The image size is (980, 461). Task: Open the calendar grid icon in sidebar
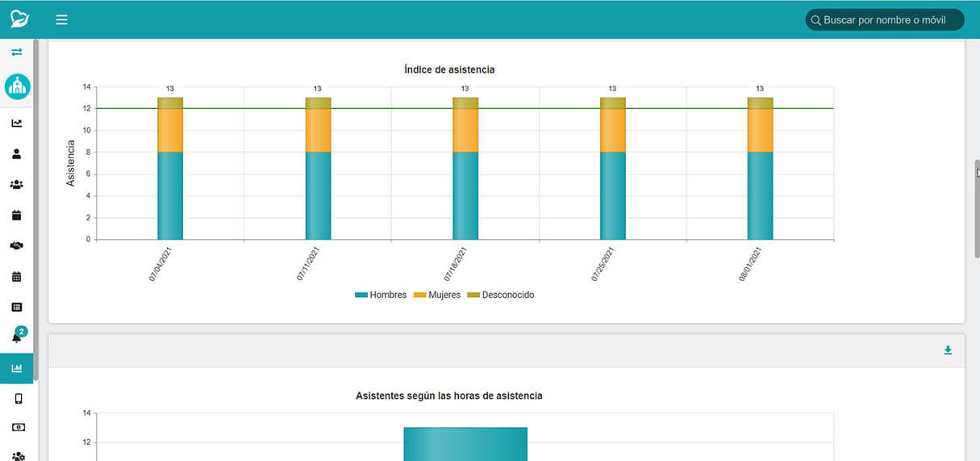(x=17, y=277)
